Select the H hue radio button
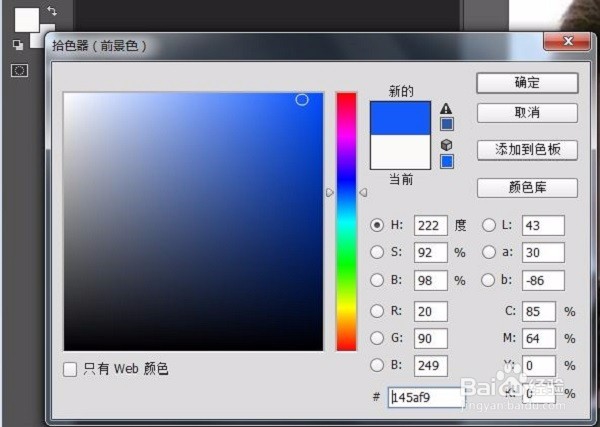The width and height of the screenshot is (600, 427). (x=377, y=225)
